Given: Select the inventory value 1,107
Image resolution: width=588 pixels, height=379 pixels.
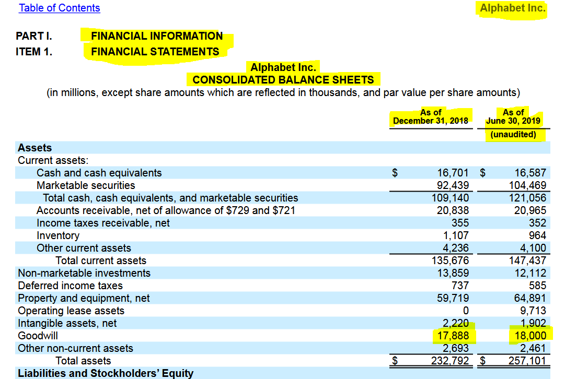Looking at the screenshot, I should (456, 235).
